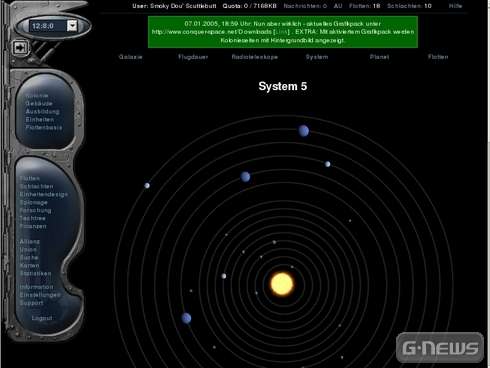
Task: Click the System 5 heading
Action: tap(283, 86)
